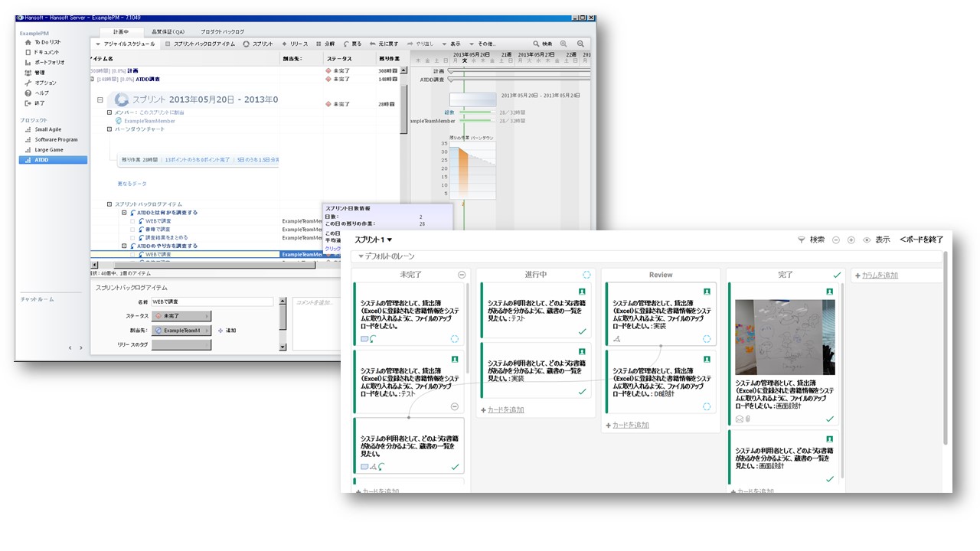Click the 進行中 column status icon
The height and width of the screenshot is (551, 980).
[x=586, y=275]
